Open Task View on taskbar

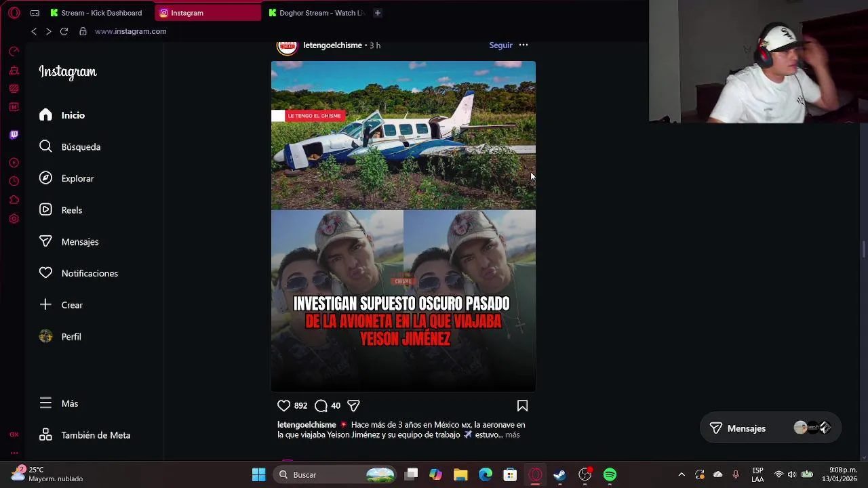[411, 474]
